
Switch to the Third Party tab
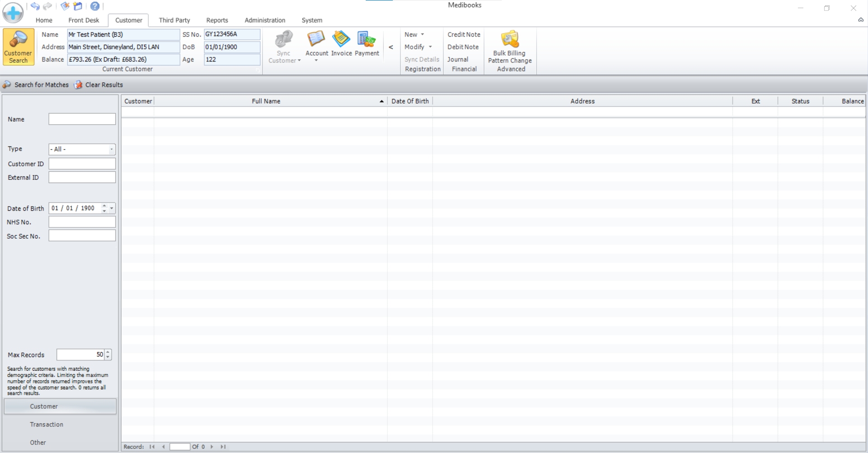[x=174, y=20]
